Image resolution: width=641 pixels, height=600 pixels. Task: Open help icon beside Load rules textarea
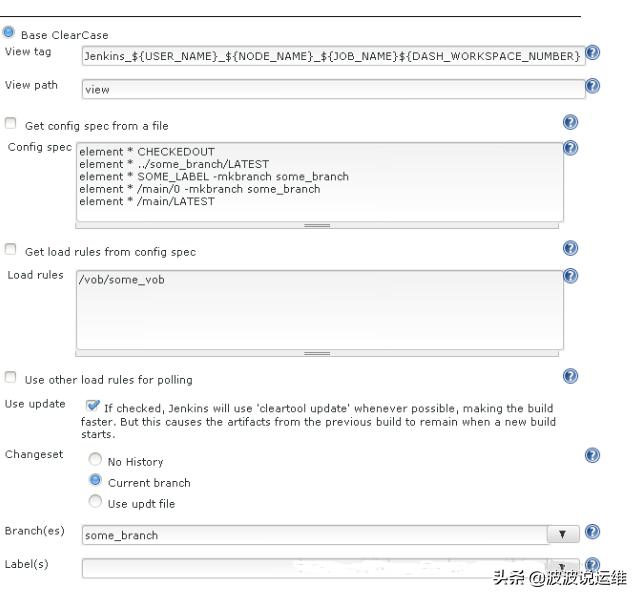(570, 275)
